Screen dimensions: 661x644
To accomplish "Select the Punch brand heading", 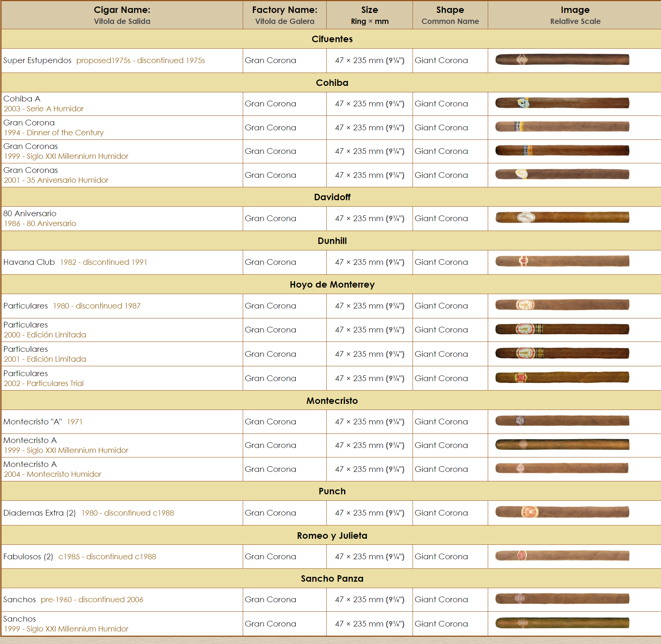I will click(332, 491).
